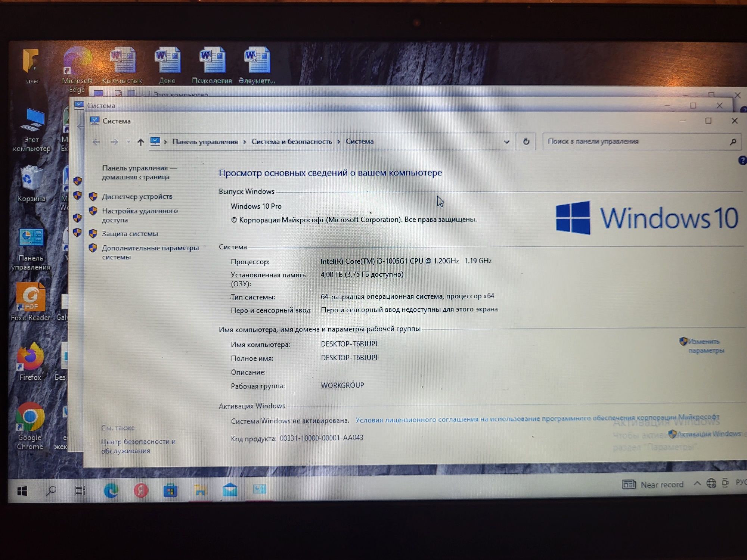Open Защита системы link
747x560 pixels.
point(130,234)
